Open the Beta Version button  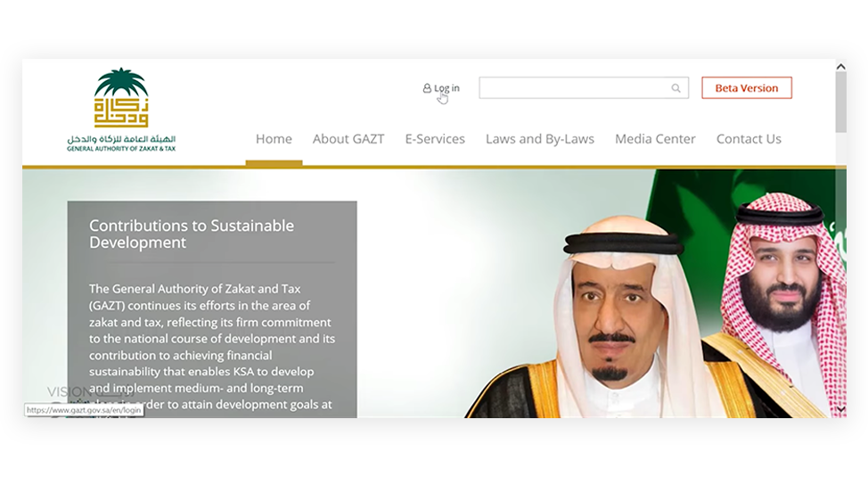click(x=747, y=88)
